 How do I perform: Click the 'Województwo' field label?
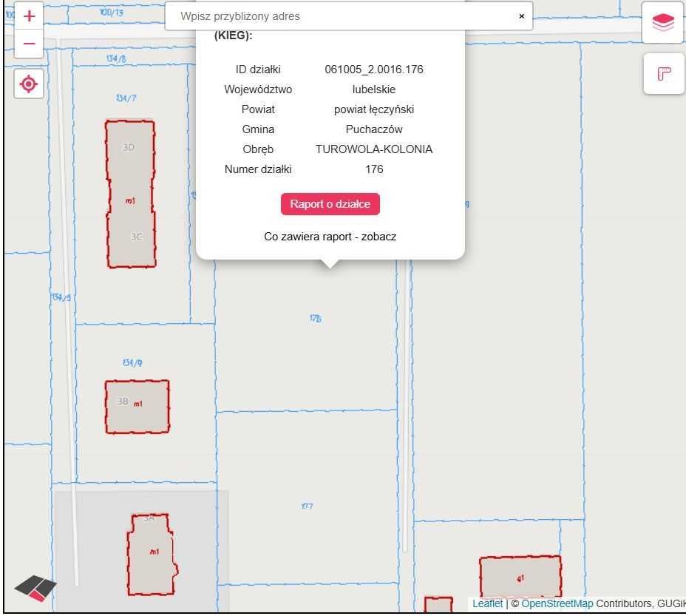(x=258, y=89)
